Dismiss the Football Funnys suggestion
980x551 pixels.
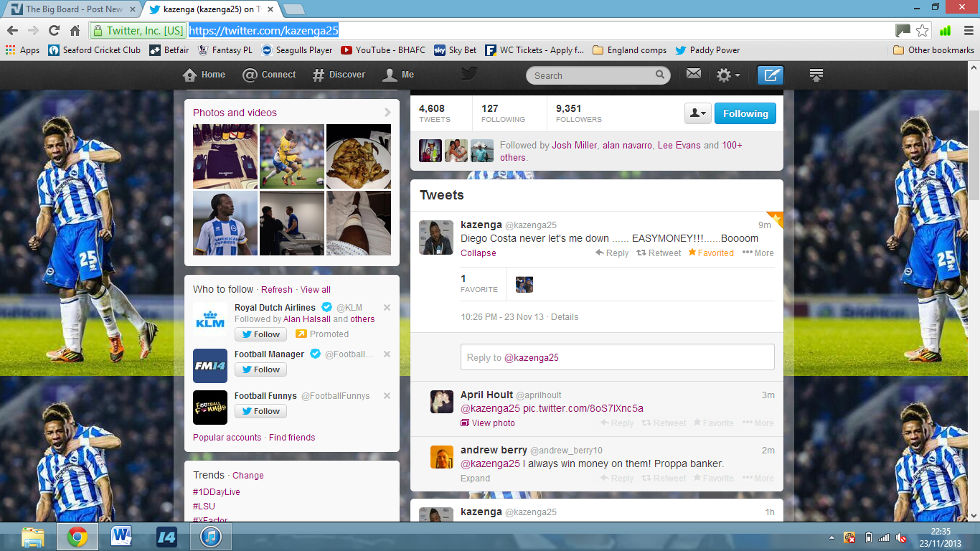click(387, 396)
